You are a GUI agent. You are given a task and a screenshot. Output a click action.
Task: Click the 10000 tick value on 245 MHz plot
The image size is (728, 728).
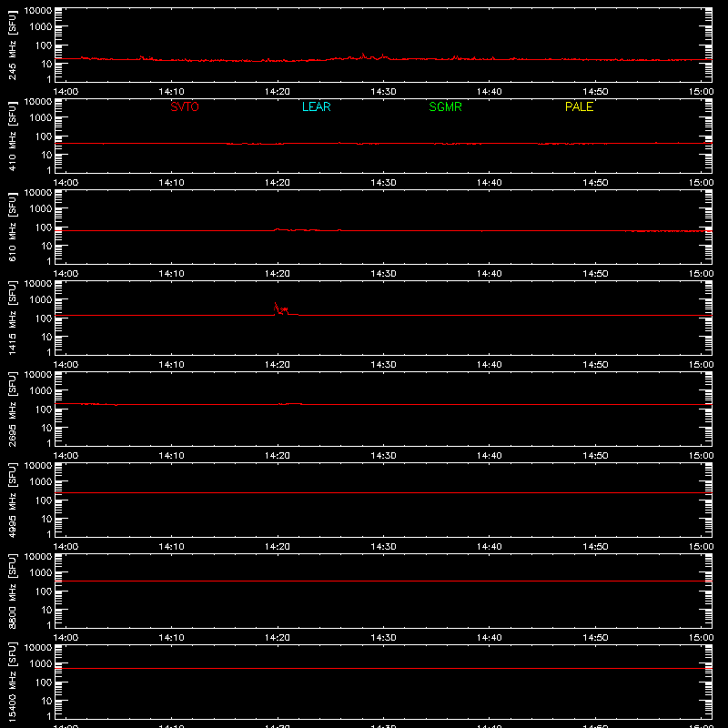(x=38, y=11)
